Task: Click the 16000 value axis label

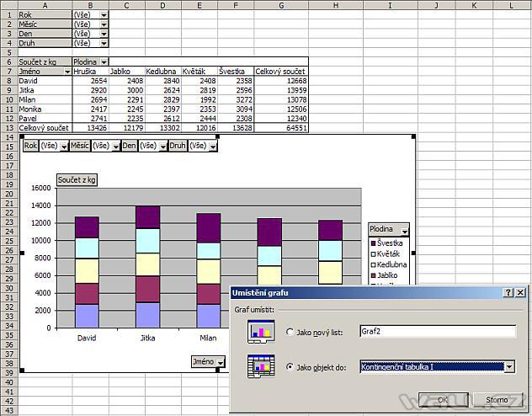Action: 40,188
